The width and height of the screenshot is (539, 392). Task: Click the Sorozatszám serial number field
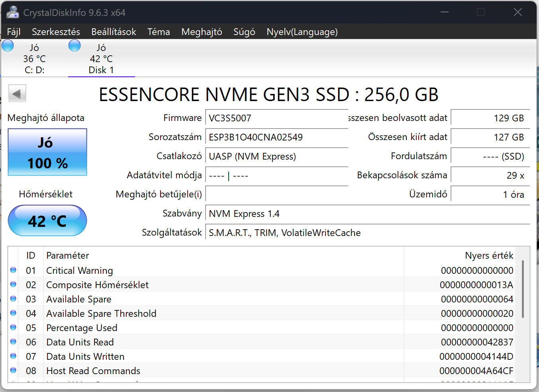[276, 137]
